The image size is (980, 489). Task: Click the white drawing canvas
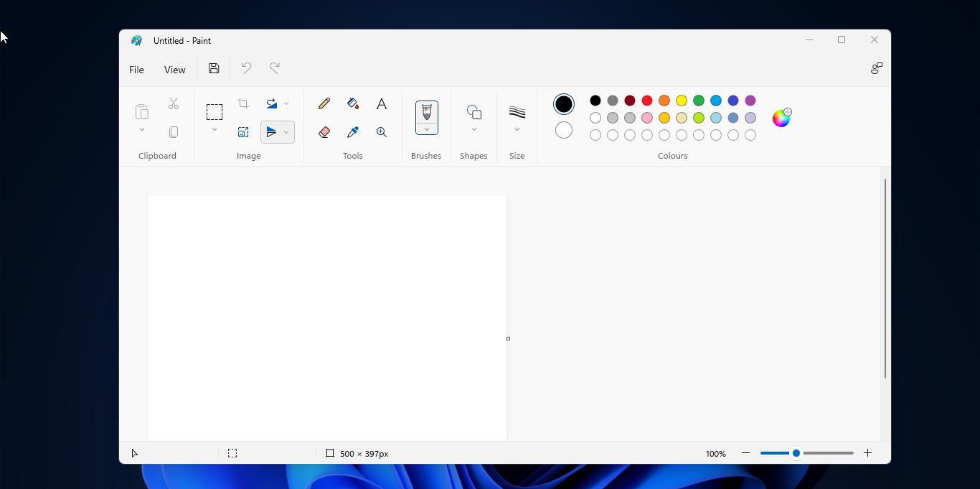(327, 317)
